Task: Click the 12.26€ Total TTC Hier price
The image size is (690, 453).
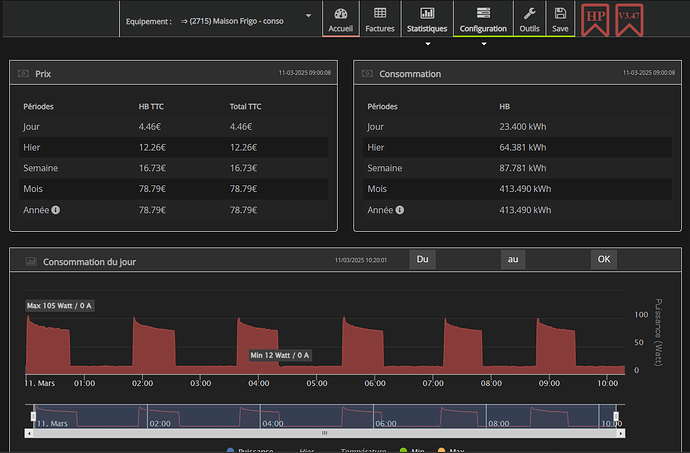Action: click(243, 147)
